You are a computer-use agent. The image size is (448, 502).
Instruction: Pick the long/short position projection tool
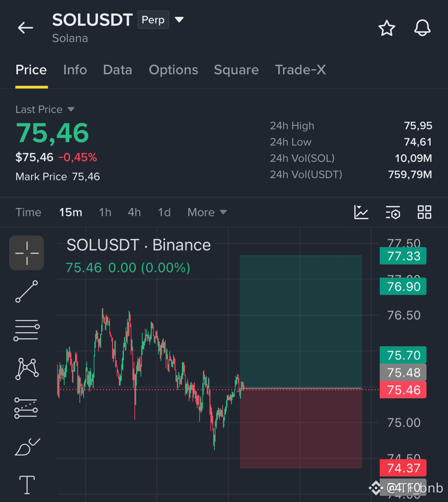(x=26, y=408)
